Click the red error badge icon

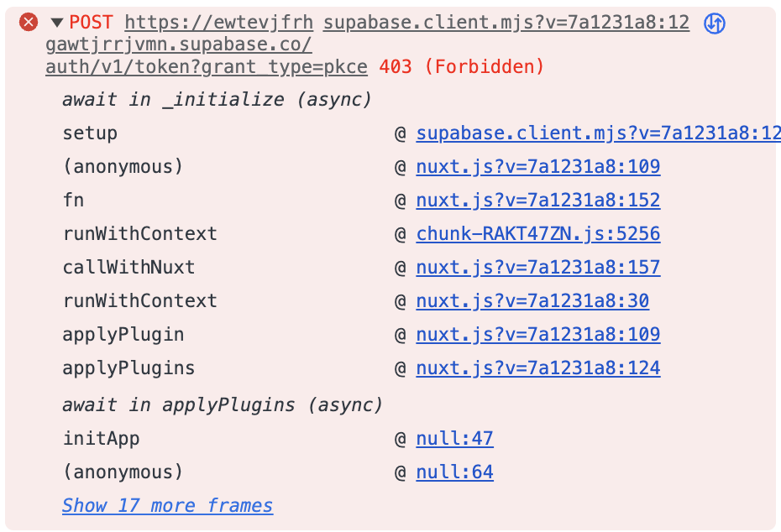tap(29, 23)
